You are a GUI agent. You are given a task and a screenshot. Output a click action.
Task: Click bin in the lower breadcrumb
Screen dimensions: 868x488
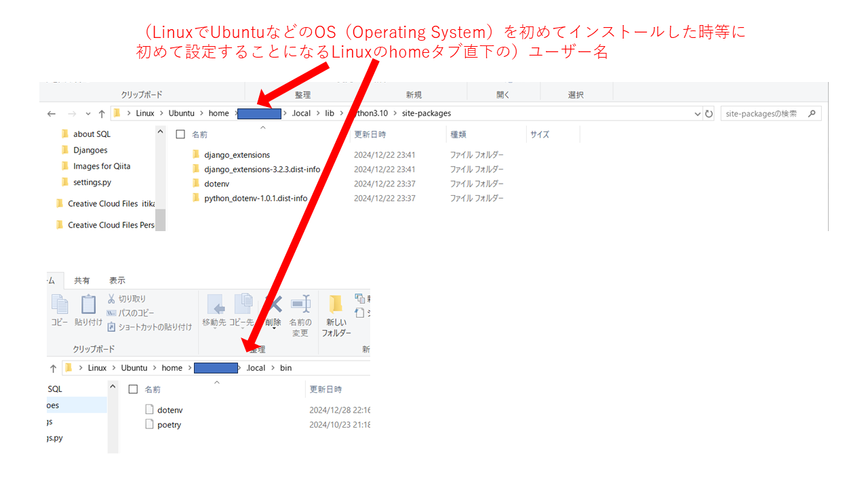coord(285,368)
